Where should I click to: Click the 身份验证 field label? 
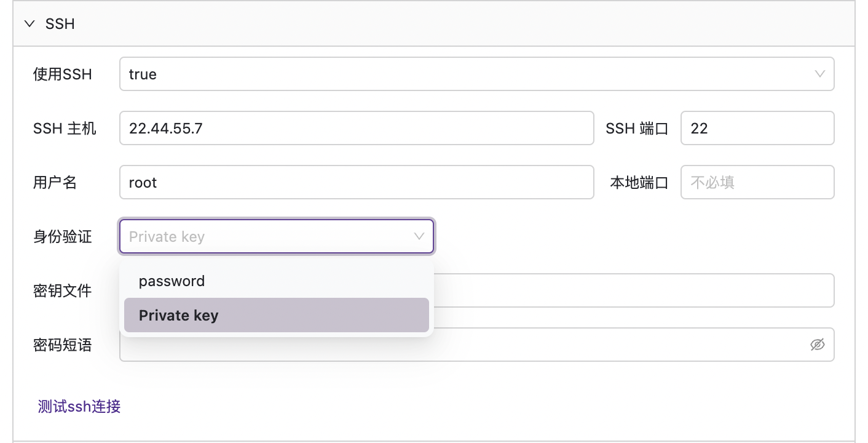coord(62,237)
